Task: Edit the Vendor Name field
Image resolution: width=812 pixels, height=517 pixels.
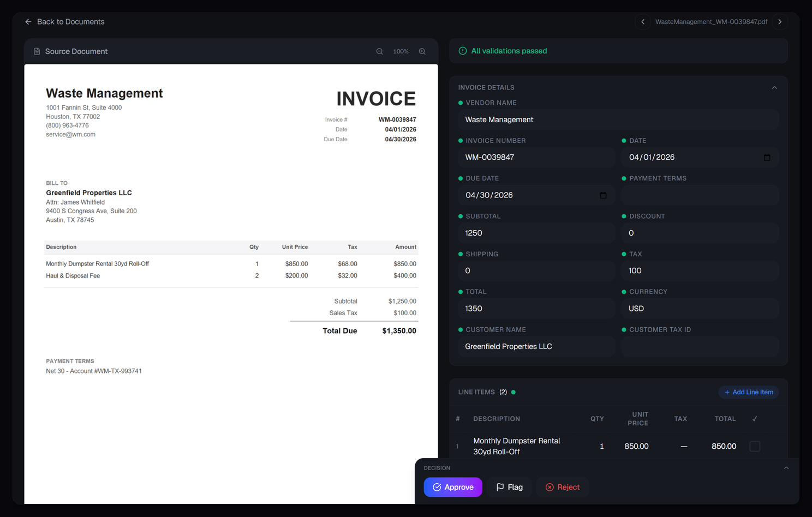Action: tap(618, 119)
